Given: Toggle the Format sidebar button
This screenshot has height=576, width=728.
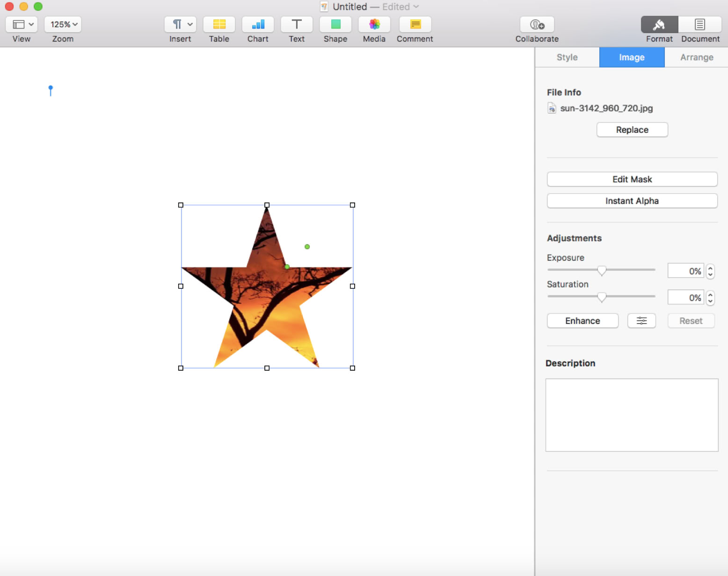Looking at the screenshot, I should click(x=659, y=25).
